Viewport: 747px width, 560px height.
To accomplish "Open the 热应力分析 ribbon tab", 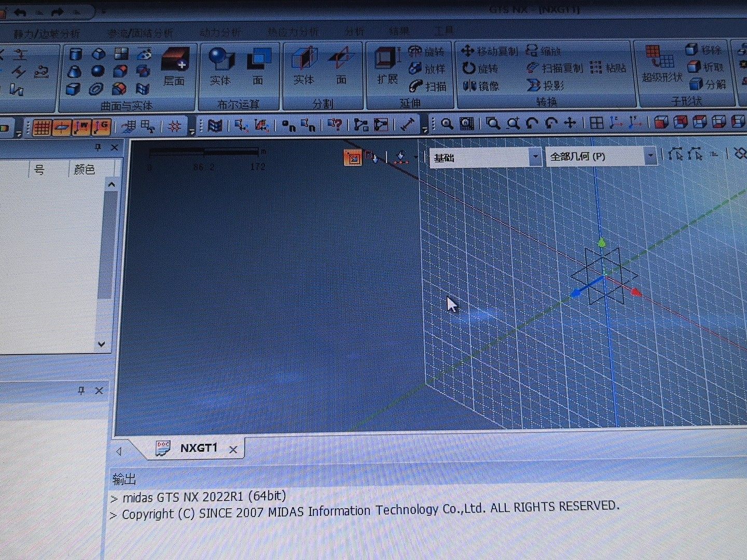I will (x=293, y=32).
